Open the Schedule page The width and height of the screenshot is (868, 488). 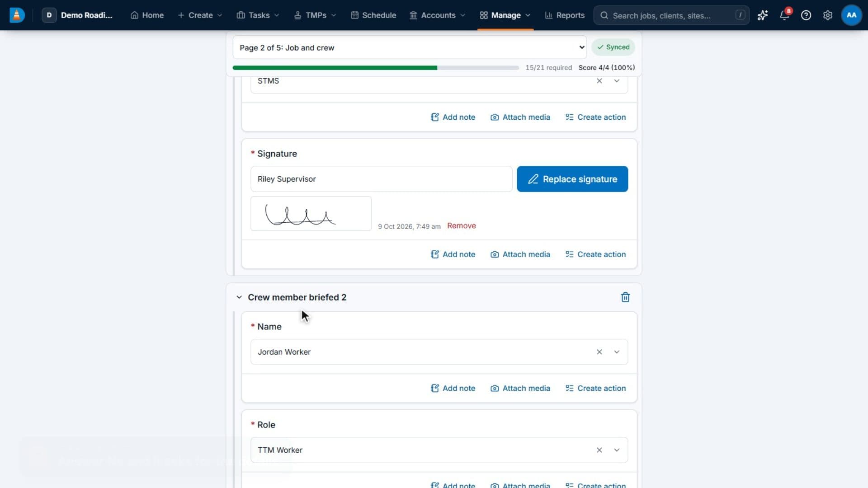click(373, 15)
